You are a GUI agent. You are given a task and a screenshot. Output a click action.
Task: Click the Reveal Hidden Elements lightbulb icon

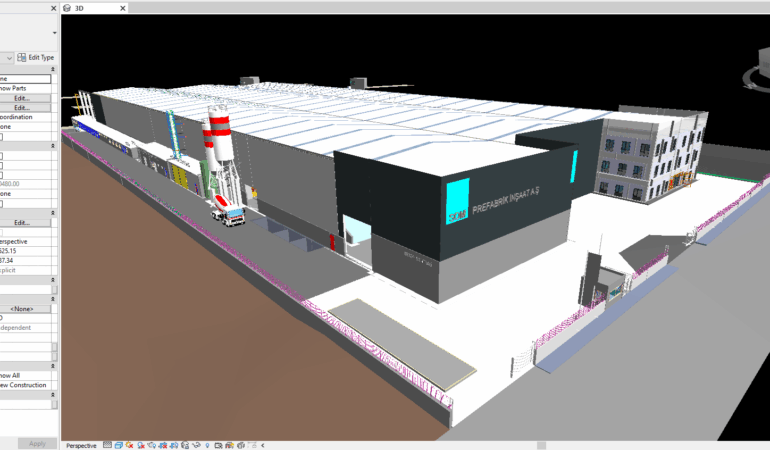coord(207,445)
